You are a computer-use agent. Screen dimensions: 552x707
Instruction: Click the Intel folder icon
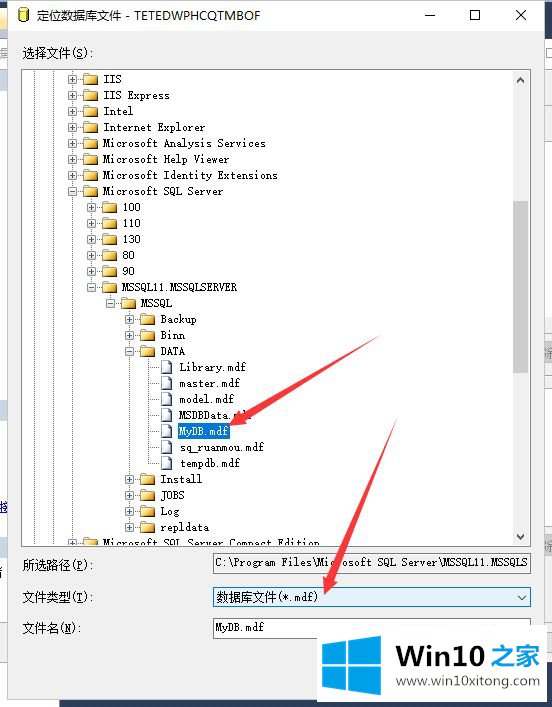click(91, 111)
